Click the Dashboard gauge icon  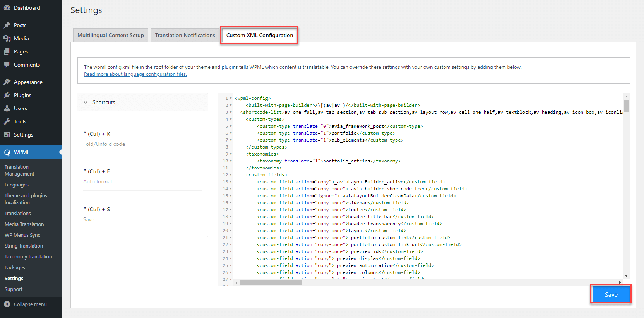tap(7, 8)
